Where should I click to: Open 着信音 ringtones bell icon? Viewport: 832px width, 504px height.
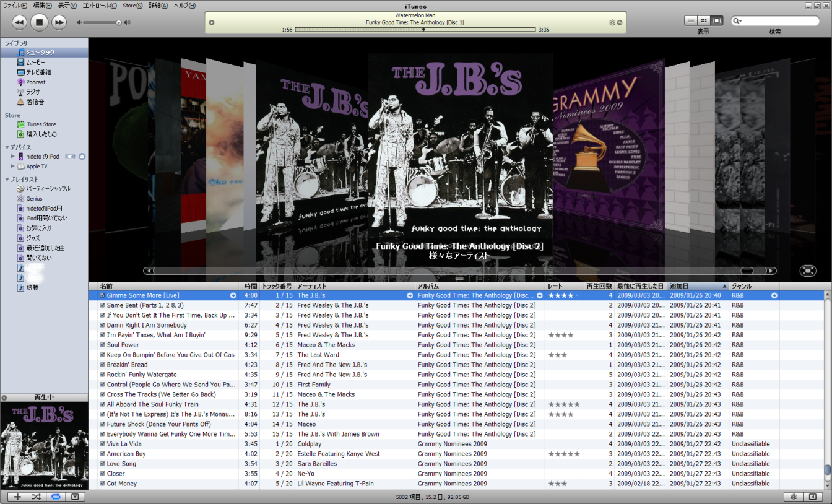(x=21, y=102)
